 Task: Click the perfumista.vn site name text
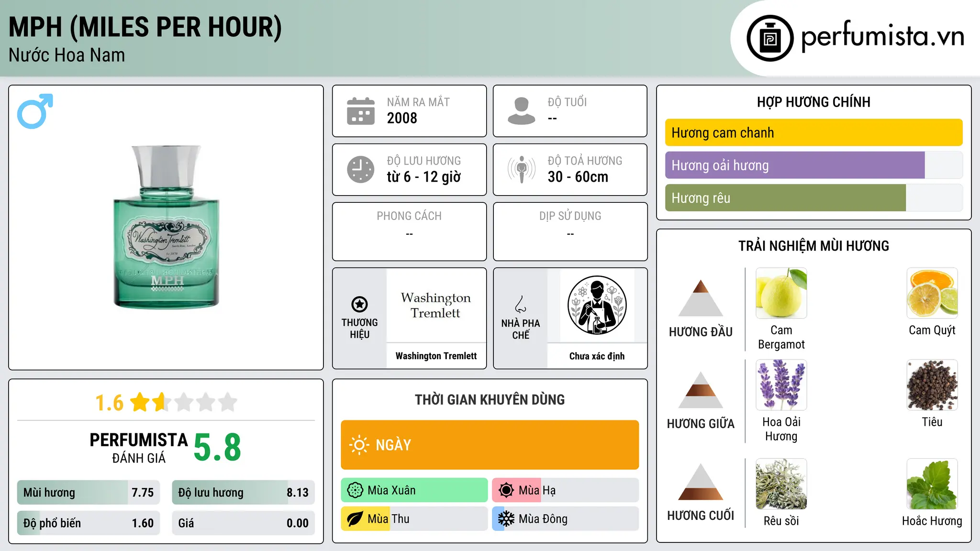(882, 37)
